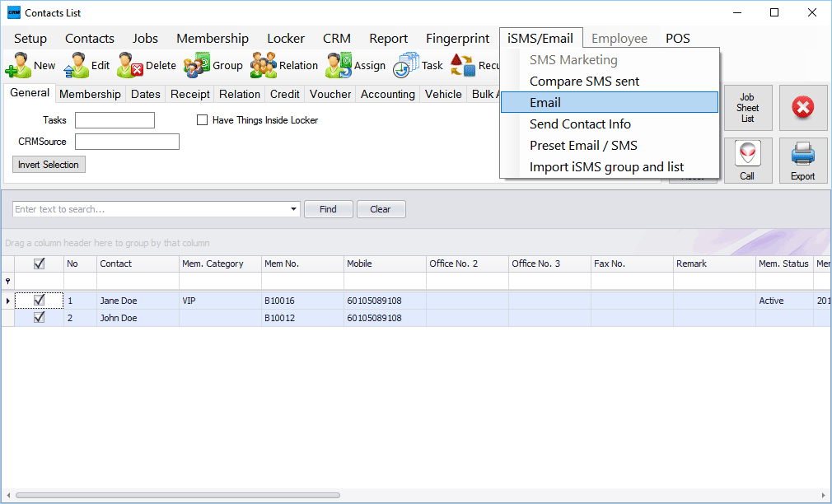The height and width of the screenshot is (504, 832).
Task: Click the Jane Doe contact cell
Action: (x=138, y=301)
